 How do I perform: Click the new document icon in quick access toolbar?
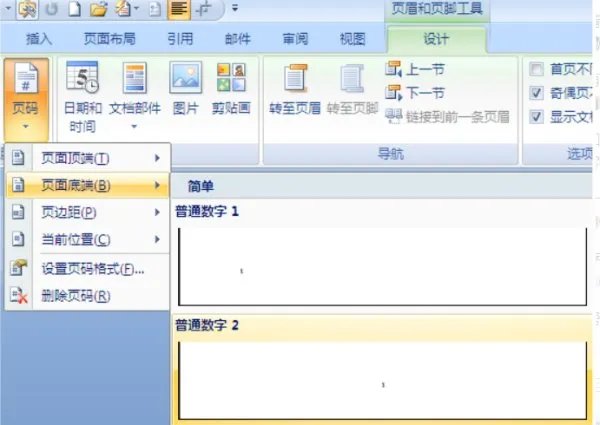(74, 9)
